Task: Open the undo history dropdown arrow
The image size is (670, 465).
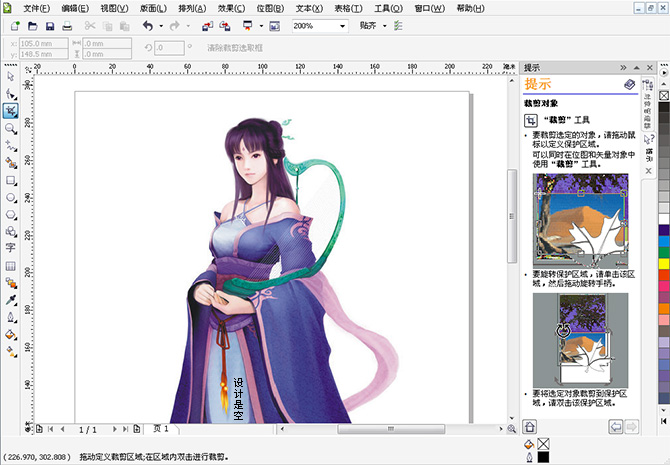Action: [x=160, y=26]
